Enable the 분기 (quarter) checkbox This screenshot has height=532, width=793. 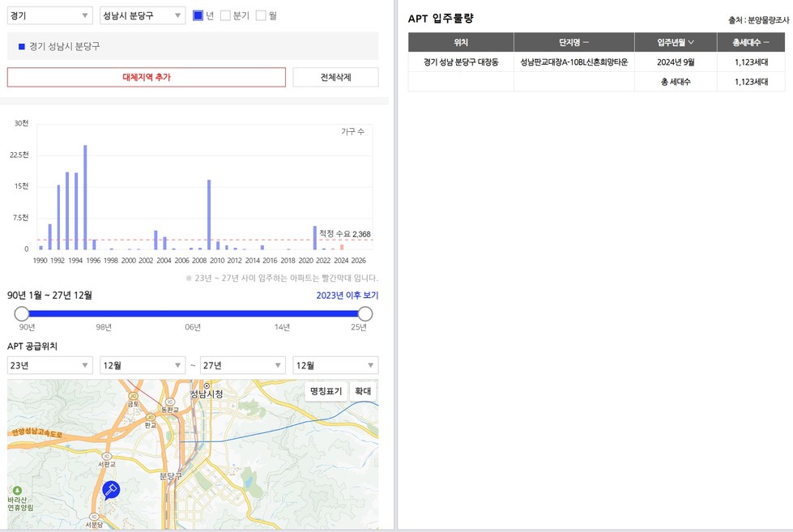225,15
